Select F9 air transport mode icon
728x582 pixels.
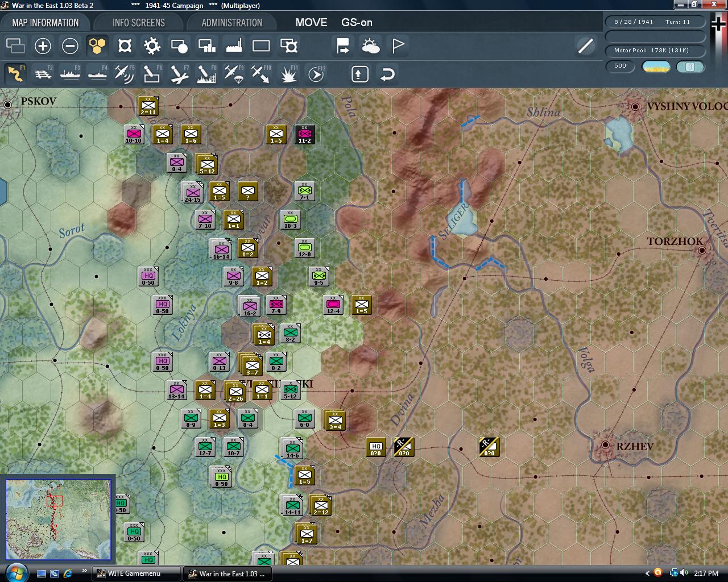[234, 74]
